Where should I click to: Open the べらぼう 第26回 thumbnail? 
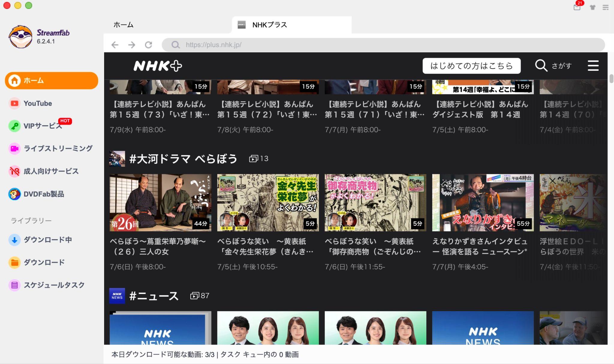pyautogui.click(x=160, y=203)
